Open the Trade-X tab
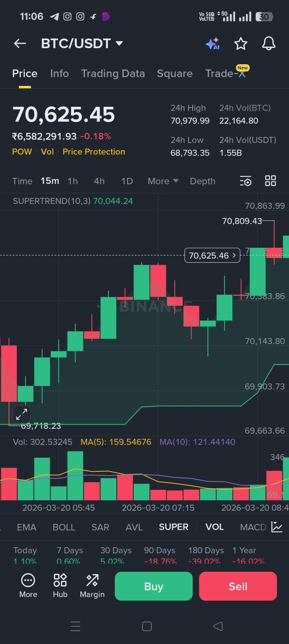The height and width of the screenshot is (644, 289). point(226,73)
